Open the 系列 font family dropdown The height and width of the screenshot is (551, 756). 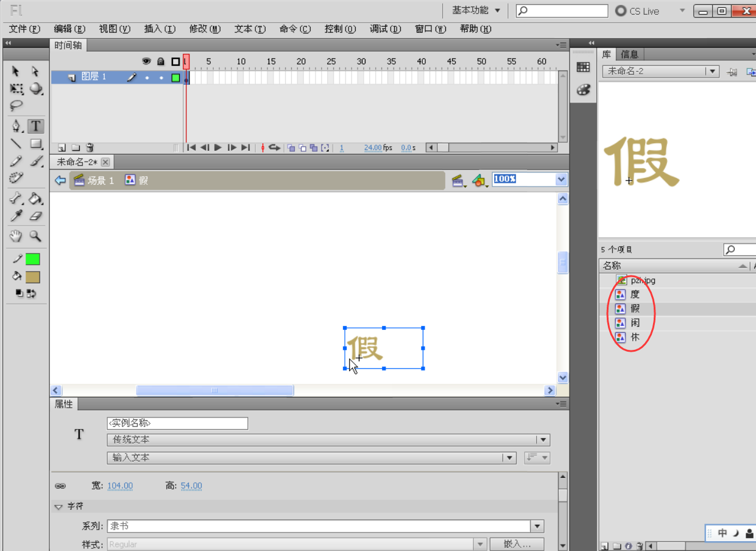[x=537, y=526]
